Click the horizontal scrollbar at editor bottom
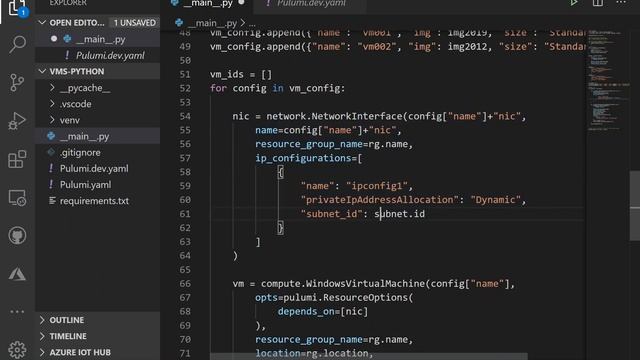The height and width of the screenshot is (360, 640). [x=369, y=357]
